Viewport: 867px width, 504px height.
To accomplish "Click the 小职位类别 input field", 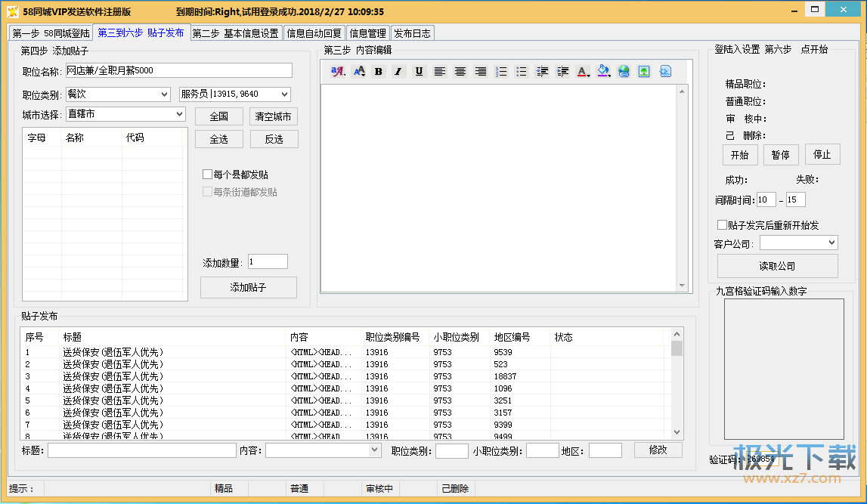I will pyautogui.click(x=543, y=450).
